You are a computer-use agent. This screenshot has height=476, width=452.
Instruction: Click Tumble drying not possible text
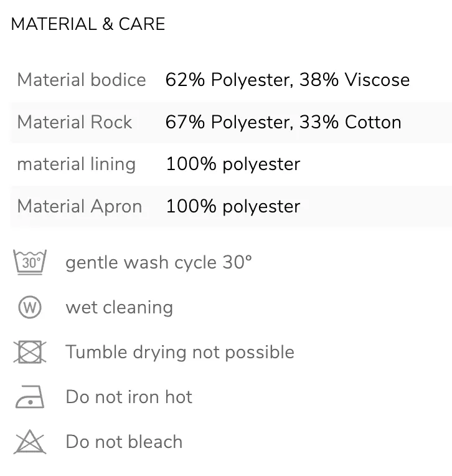pyautogui.click(x=180, y=352)
